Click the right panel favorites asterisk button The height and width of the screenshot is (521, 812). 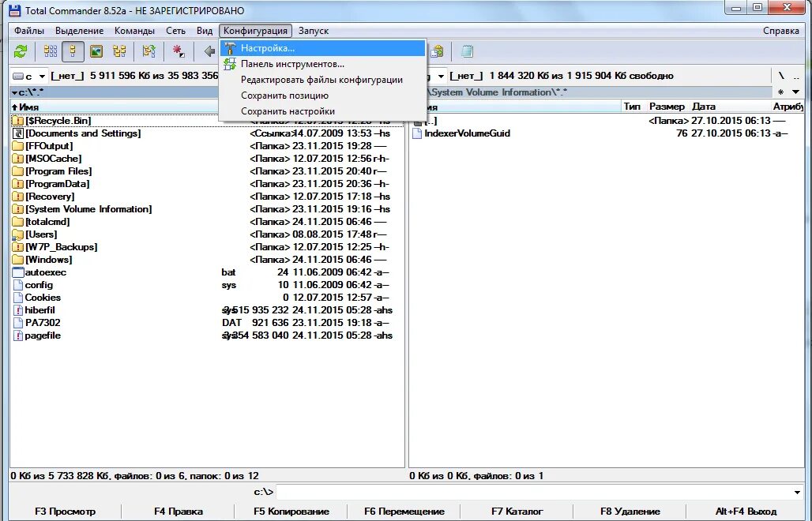(781, 92)
